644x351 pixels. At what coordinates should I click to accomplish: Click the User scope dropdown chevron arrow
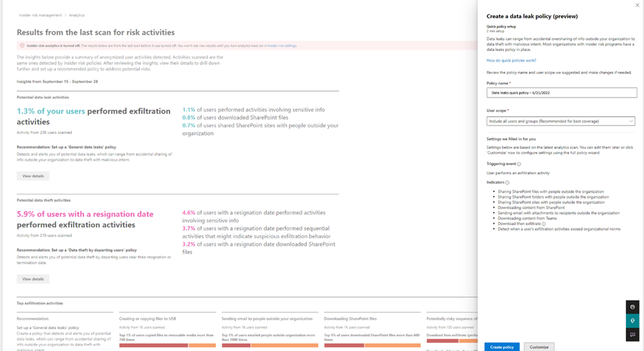(631, 121)
